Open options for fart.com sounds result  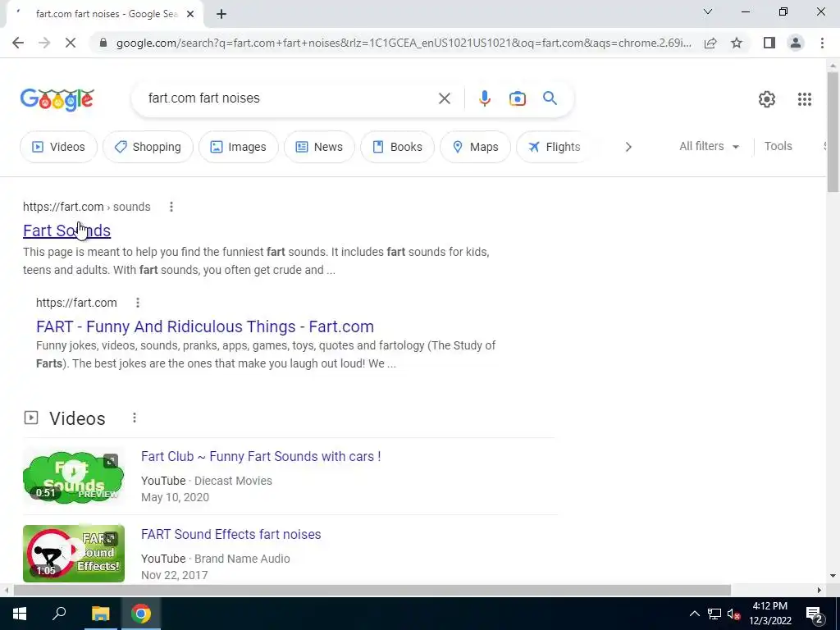coord(171,207)
